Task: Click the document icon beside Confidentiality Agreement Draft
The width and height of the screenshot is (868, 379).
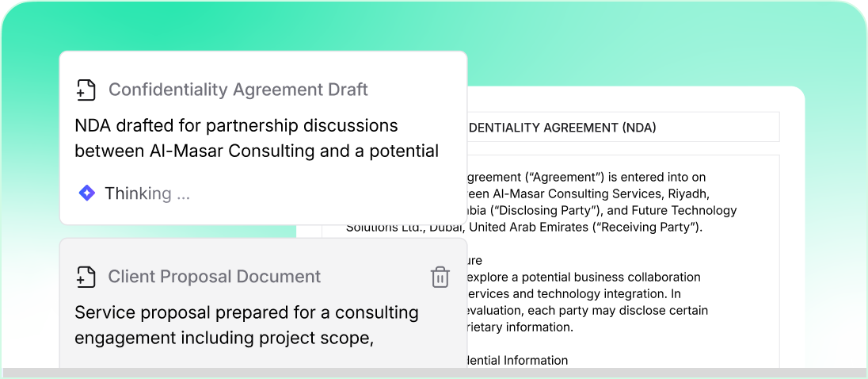Action: pos(86,90)
